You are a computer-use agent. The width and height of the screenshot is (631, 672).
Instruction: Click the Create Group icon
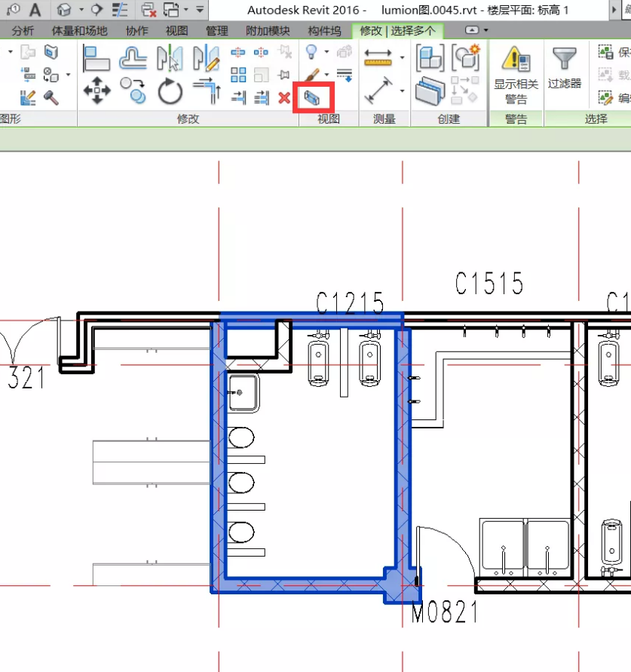466,58
